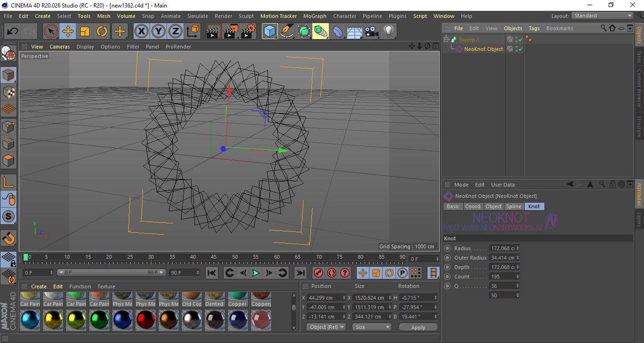Select the Live Selection tool
This screenshot has width=644, height=343.
[51, 32]
